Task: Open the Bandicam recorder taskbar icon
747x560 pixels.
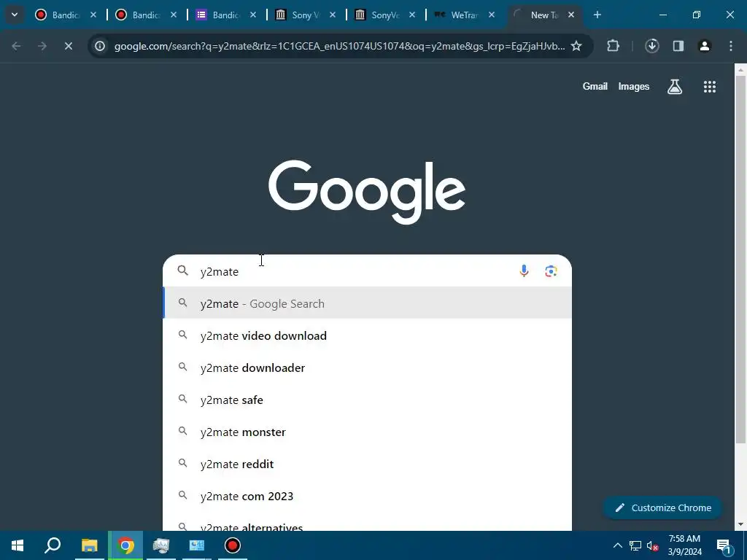Action: tap(233, 545)
